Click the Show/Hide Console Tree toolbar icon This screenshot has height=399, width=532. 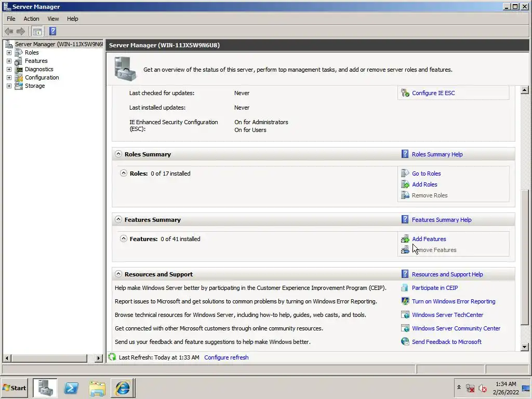coord(37,32)
